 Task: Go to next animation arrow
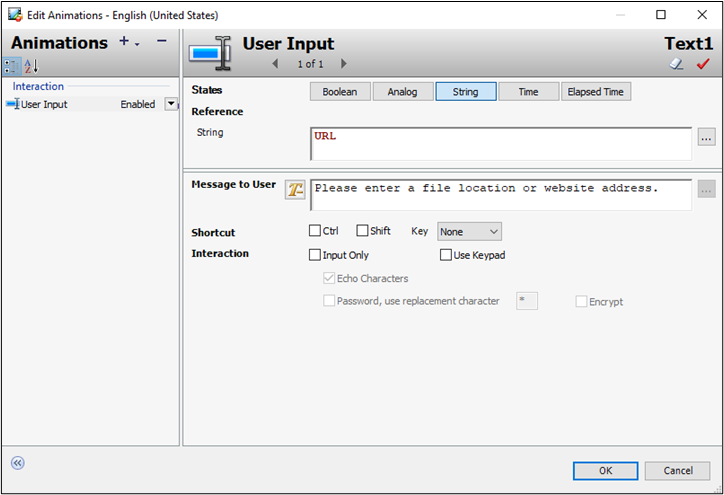pyautogui.click(x=344, y=64)
